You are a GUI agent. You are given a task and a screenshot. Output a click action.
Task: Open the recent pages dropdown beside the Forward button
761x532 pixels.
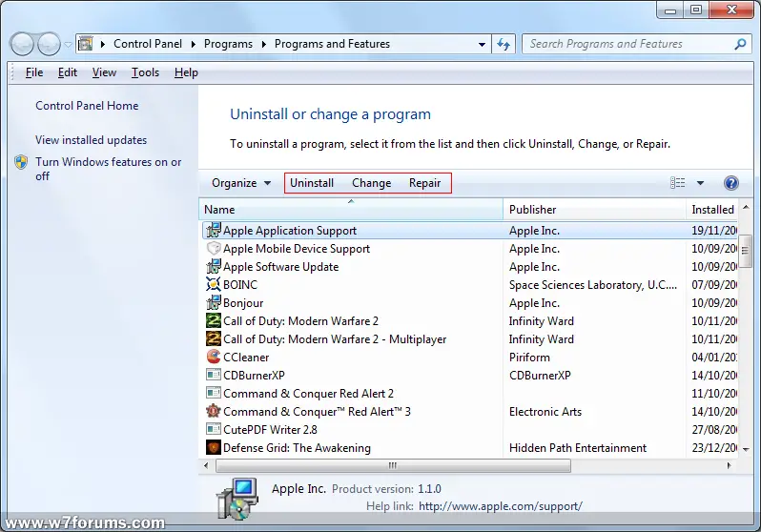click(68, 45)
